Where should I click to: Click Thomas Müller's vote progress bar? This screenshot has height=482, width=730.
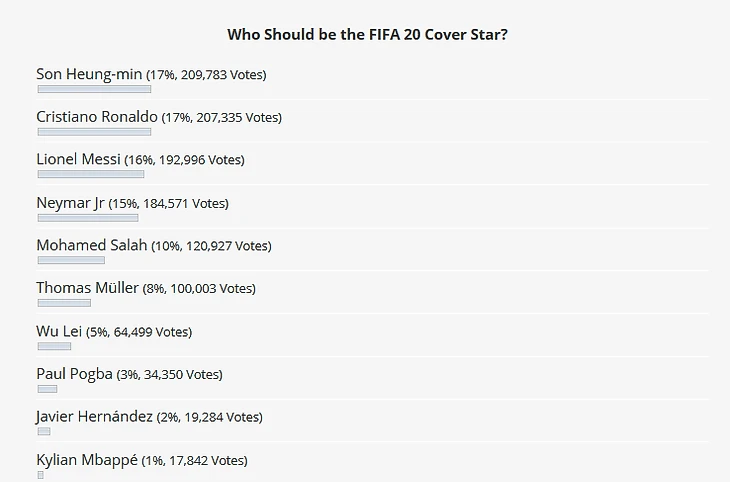pyautogui.click(x=64, y=303)
